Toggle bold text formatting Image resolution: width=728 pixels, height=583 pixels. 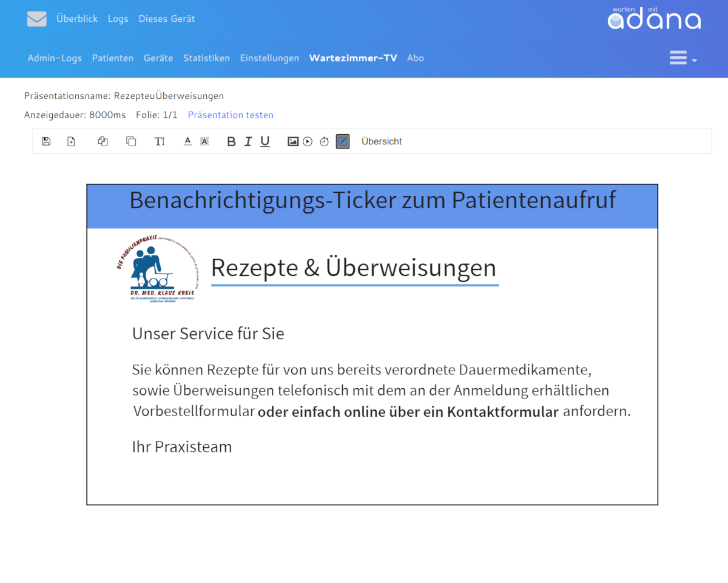pos(231,141)
